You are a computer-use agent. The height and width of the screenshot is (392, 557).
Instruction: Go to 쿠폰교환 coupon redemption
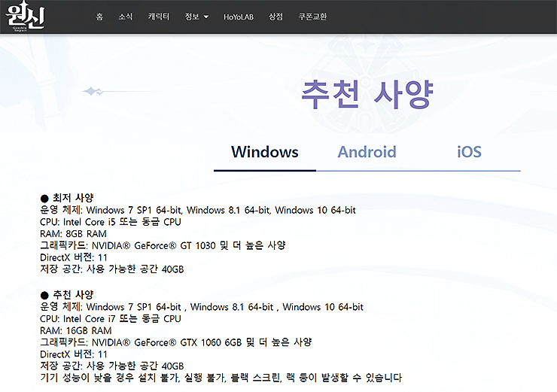tap(312, 17)
